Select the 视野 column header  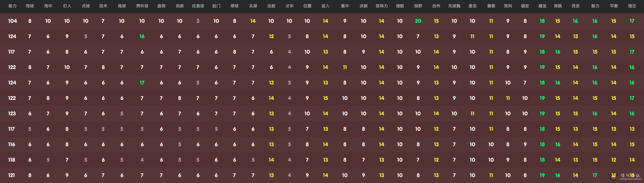coord(418,6)
